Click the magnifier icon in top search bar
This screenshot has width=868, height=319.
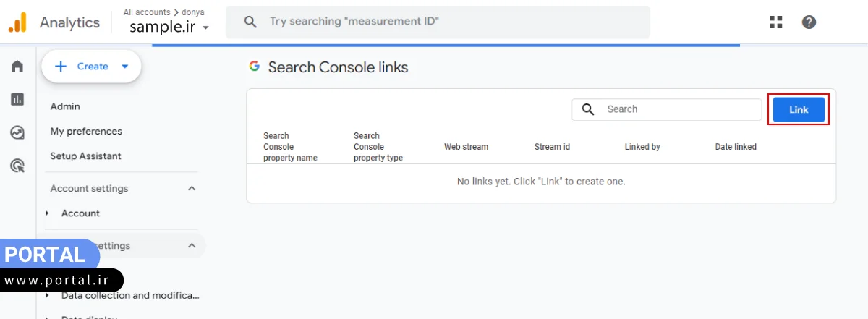pyautogui.click(x=250, y=22)
